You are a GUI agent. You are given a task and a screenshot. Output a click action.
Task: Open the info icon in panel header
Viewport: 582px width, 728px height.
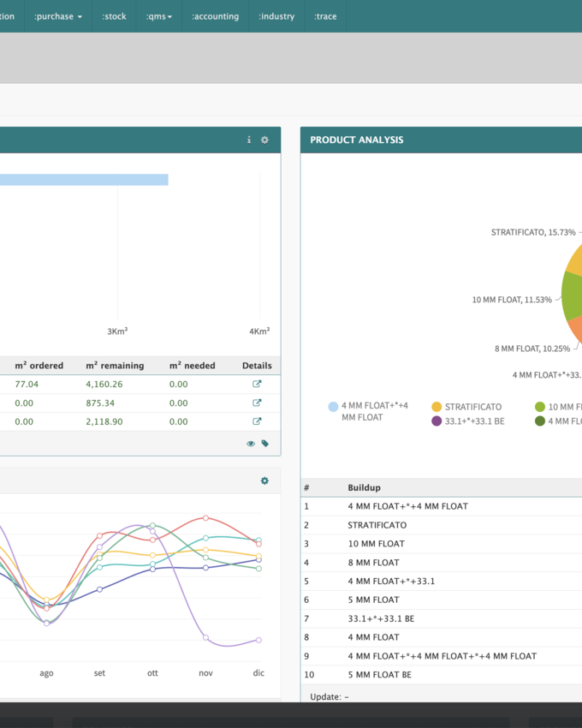click(x=249, y=140)
